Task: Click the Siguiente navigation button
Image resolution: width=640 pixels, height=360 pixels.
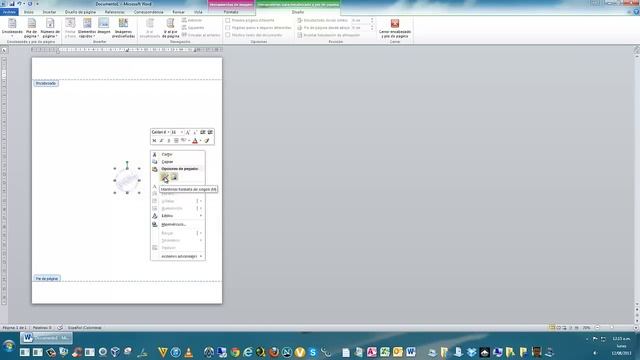Action: [x=193, y=27]
